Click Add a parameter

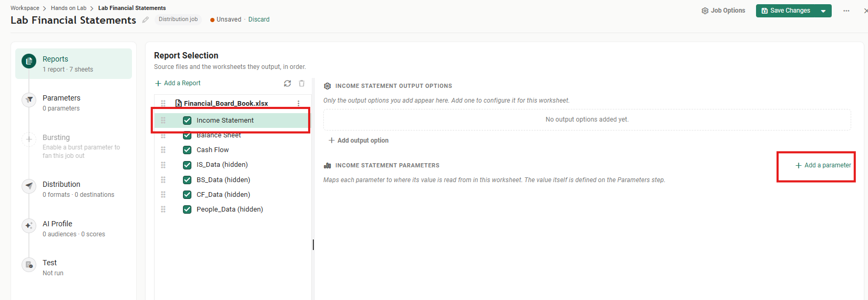tap(823, 165)
